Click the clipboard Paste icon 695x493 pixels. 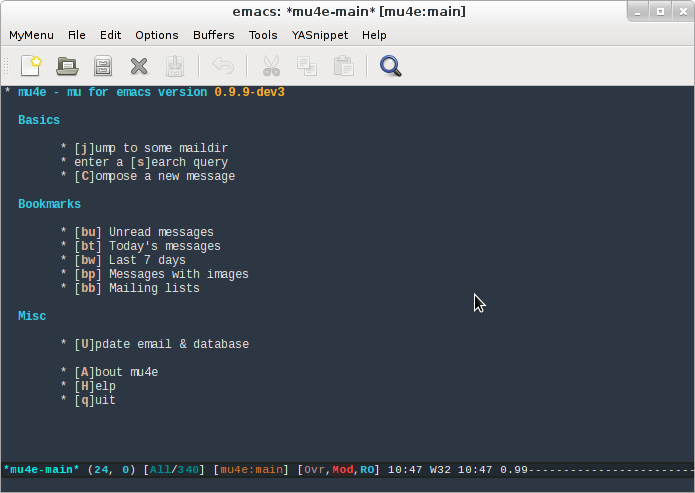(343, 67)
